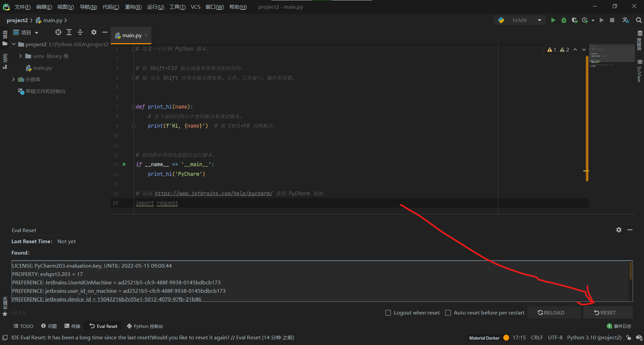
Task: Open the favorites star tool window
Action: click(5, 314)
